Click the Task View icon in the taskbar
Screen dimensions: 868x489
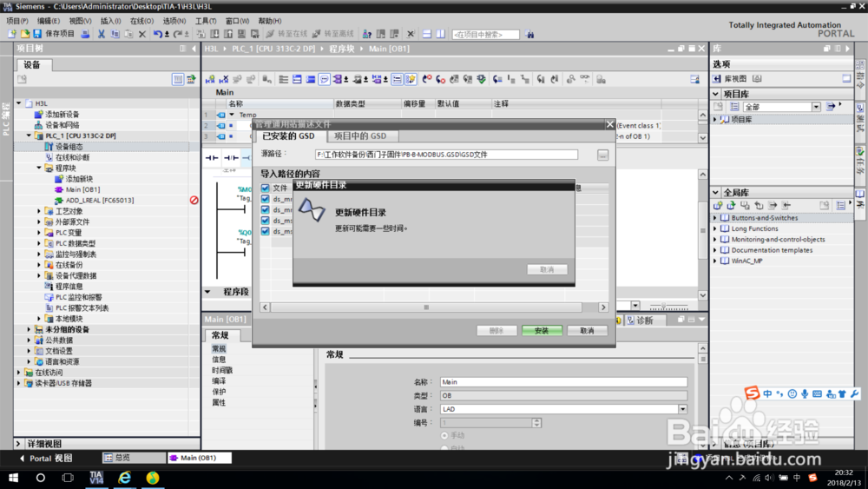[x=68, y=478]
